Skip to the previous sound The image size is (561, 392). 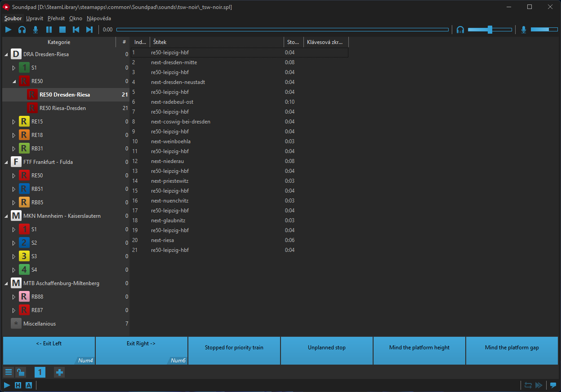tap(76, 30)
